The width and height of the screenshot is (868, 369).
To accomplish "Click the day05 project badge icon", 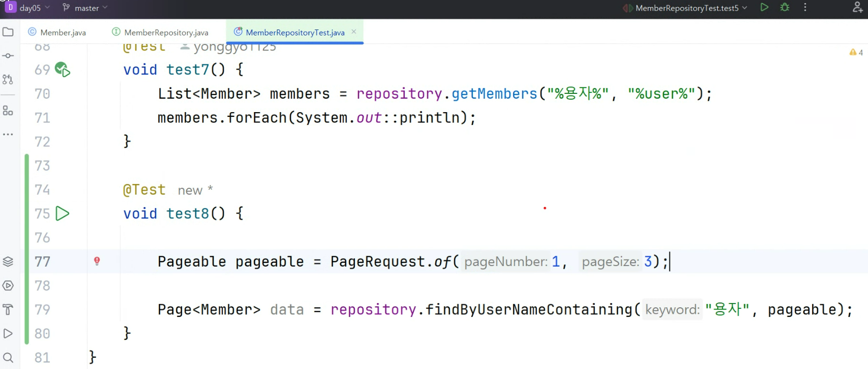I will [10, 8].
